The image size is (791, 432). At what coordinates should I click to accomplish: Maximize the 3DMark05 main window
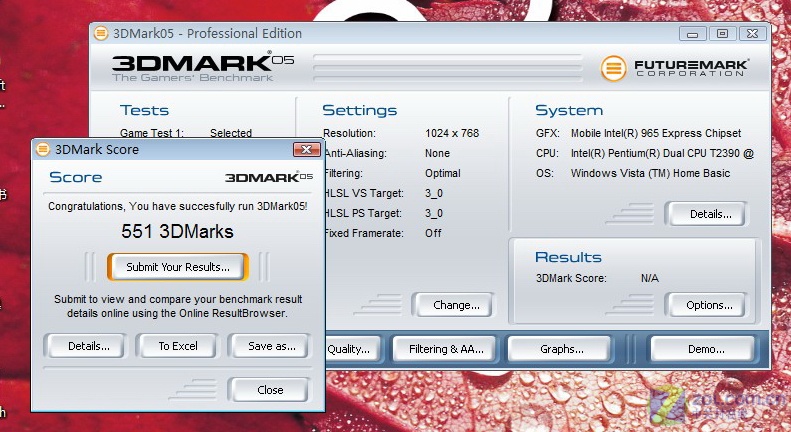pos(722,34)
